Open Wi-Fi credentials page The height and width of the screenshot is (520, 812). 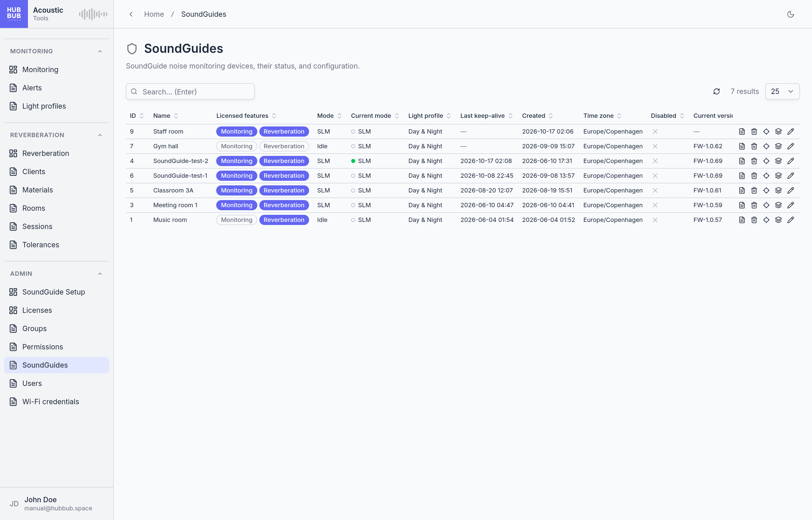56,402
